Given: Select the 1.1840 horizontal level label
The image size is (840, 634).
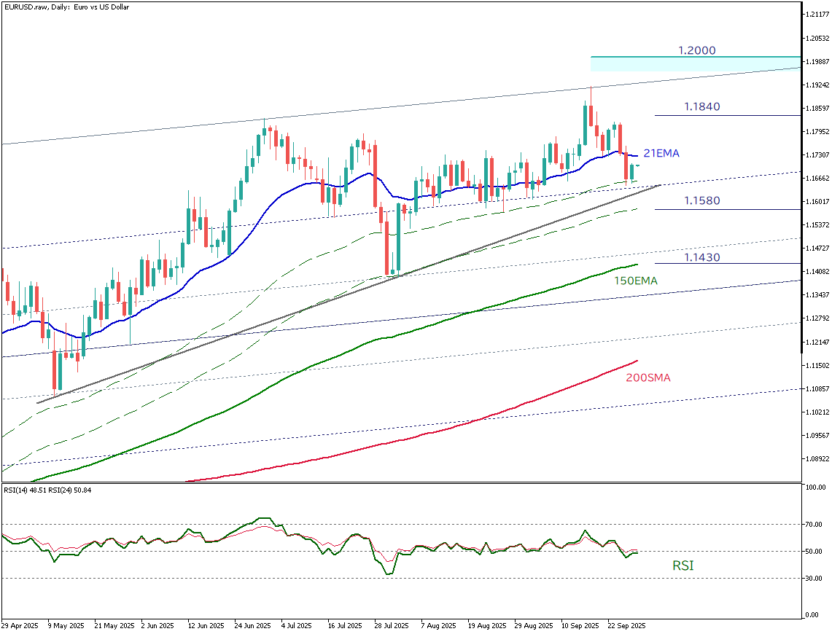Looking at the screenshot, I should [x=701, y=106].
